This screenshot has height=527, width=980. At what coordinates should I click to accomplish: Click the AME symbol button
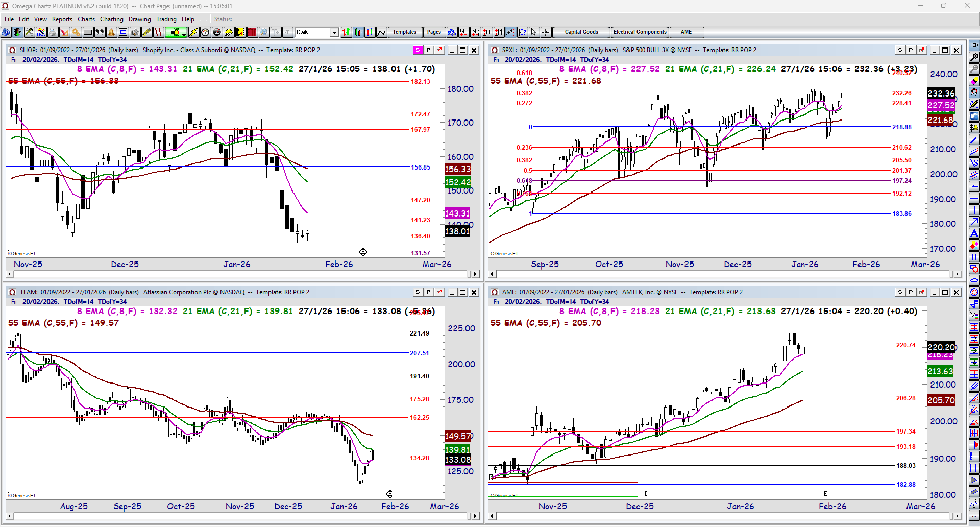[687, 32]
